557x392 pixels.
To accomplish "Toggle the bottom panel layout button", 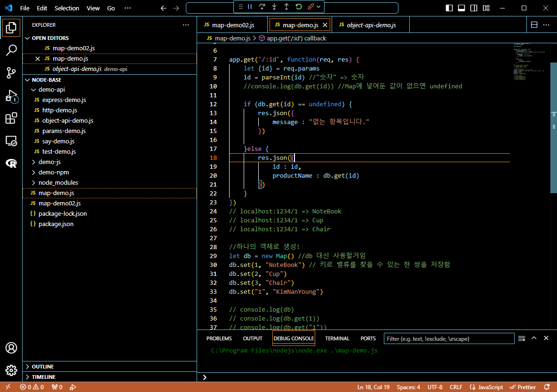I will point(462,8).
